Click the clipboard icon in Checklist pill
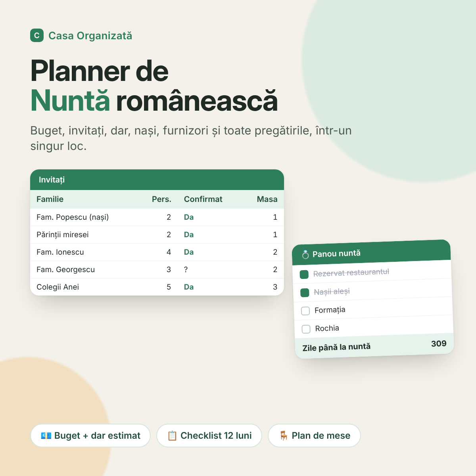476x476 pixels. point(172,436)
